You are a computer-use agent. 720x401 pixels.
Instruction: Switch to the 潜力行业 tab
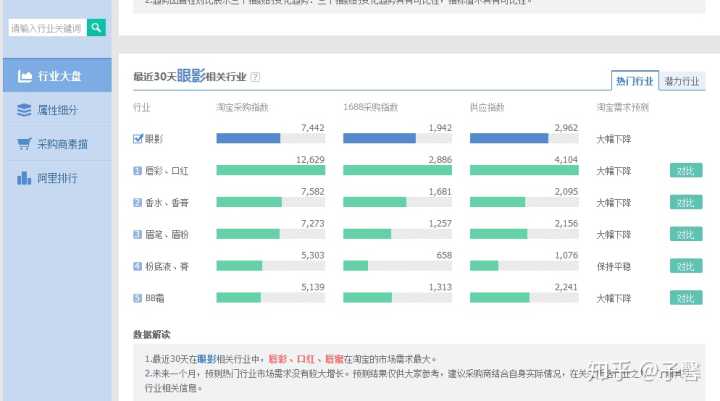(681, 81)
